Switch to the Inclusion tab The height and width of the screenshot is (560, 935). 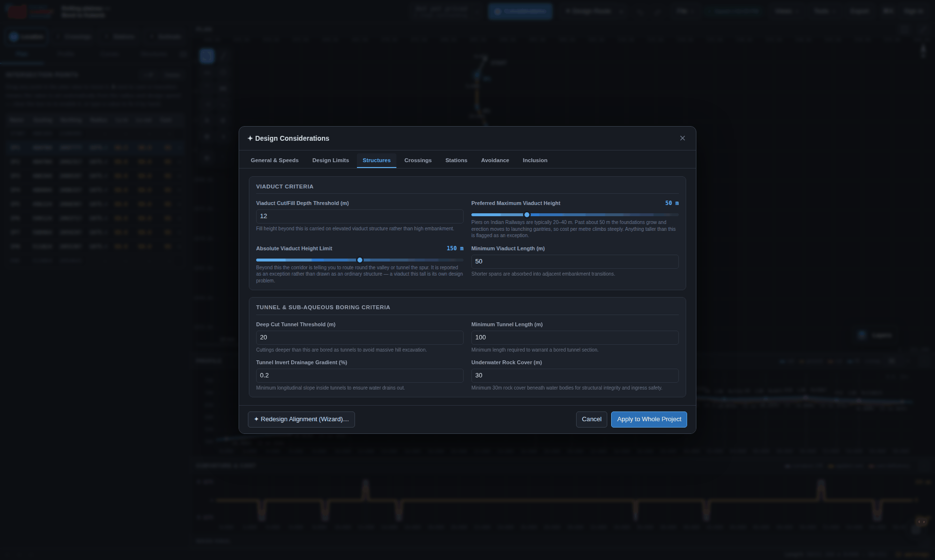(x=535, y=160)
